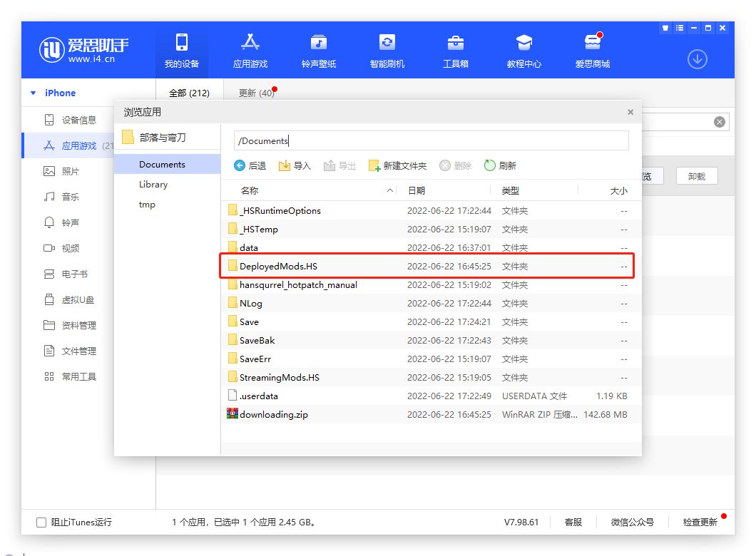Select Documents folder in dialog tree

[x=168, y=164]
